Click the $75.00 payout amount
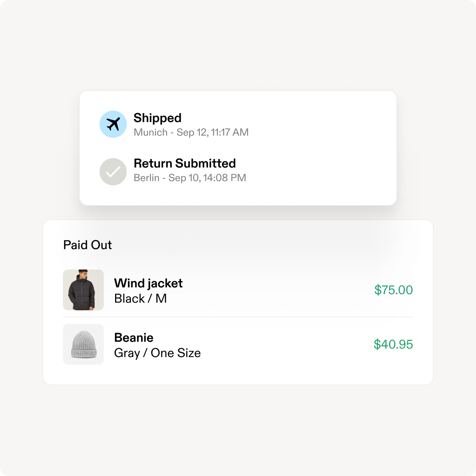Viewport: 476px width, 476px height. coord(394,290)
